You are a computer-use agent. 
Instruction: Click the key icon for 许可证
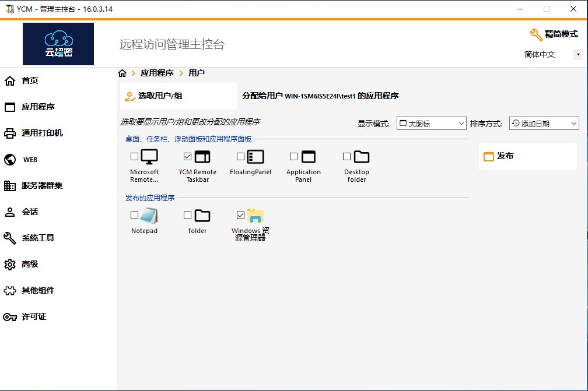coord(10,317)
